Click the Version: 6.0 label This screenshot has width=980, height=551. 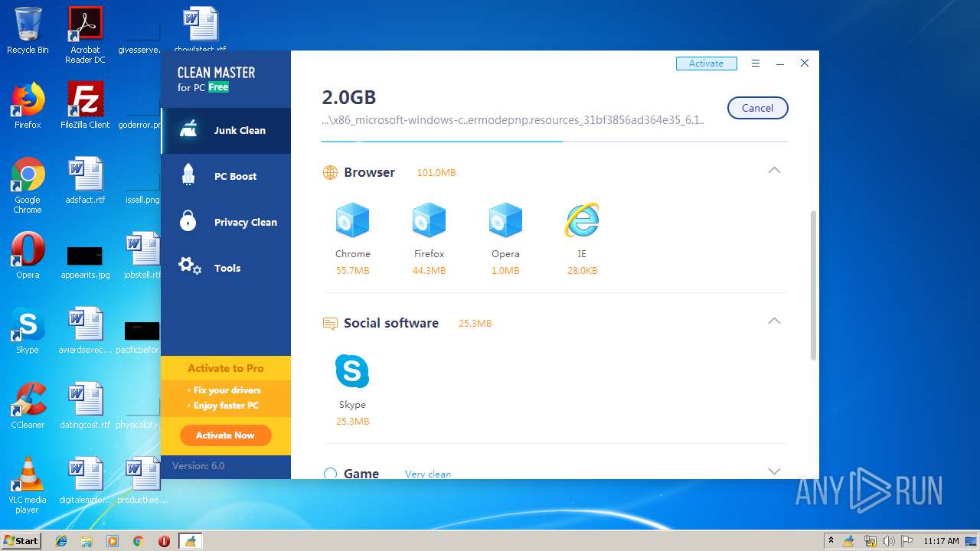pyautogui.click(x=198, y=466)
